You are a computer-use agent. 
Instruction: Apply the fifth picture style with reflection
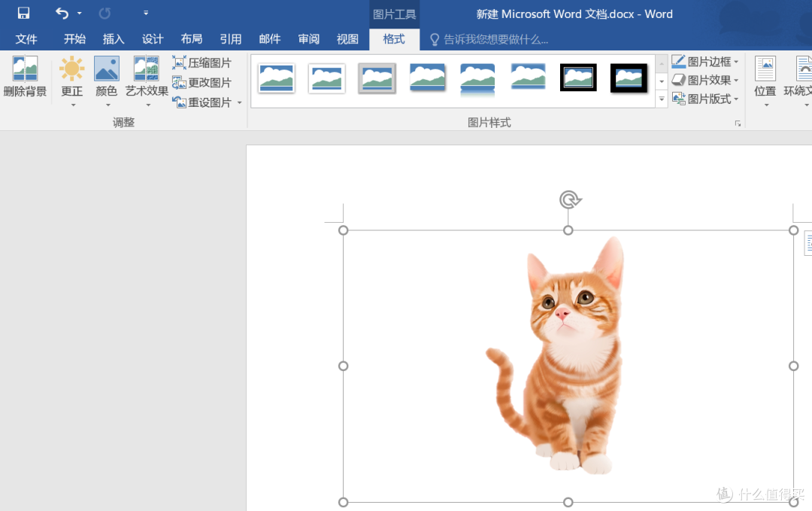point(477,79)
